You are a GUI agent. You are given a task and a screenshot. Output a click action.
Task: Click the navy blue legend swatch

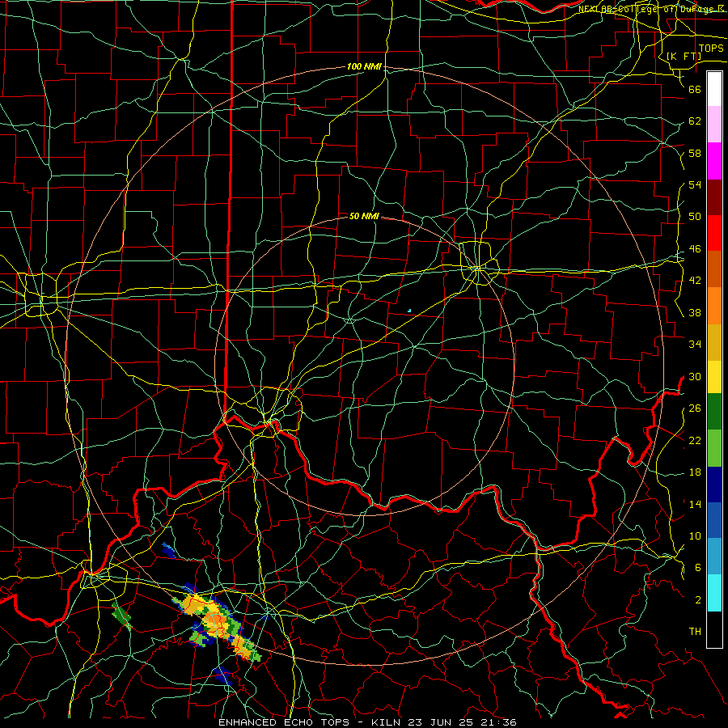tap(714, 485)
